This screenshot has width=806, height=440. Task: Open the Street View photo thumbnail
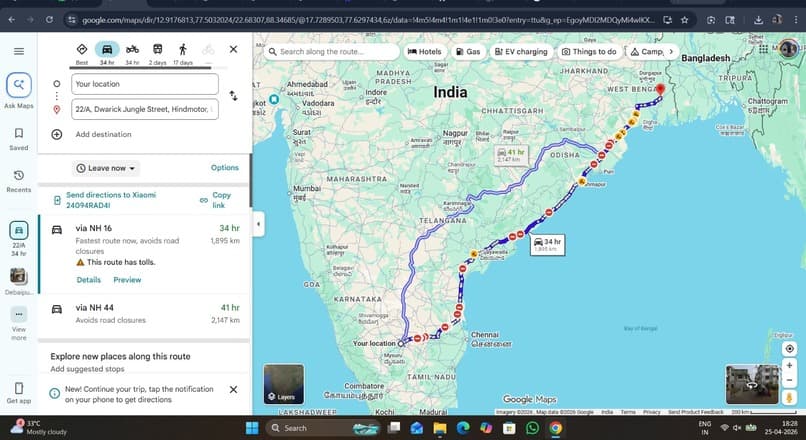pyautogui.click(x=752, y=384)
